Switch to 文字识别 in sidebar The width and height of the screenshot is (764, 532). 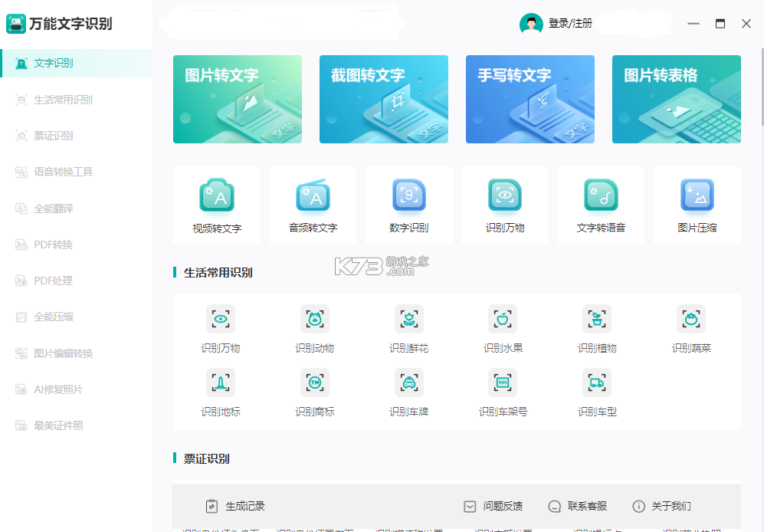[77, 64]
